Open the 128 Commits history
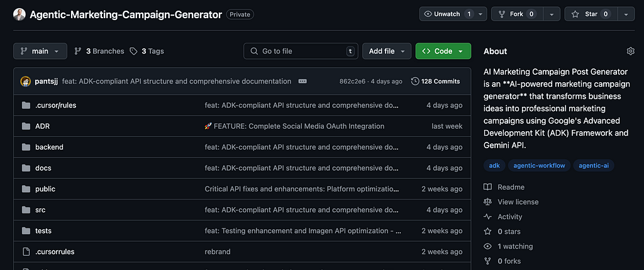Viewport: 644px width, 270px height. point(436,81)
